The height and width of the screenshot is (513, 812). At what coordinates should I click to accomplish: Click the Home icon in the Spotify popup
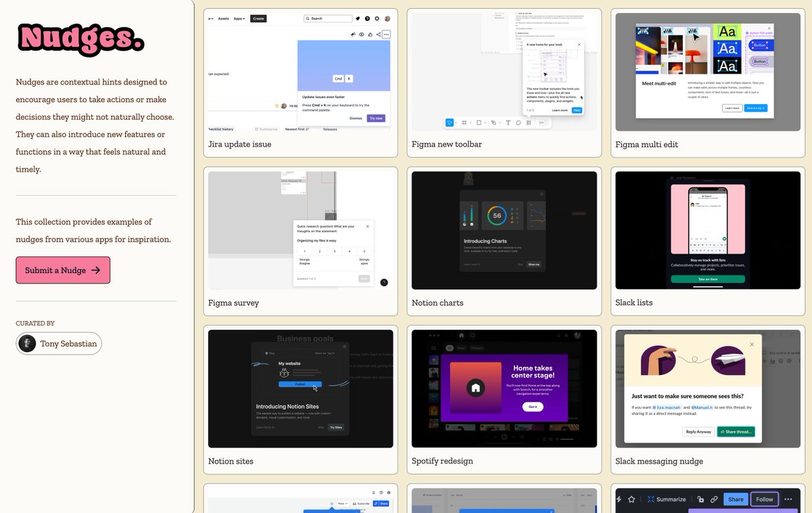pyautogui.click(x=476, y=388)
